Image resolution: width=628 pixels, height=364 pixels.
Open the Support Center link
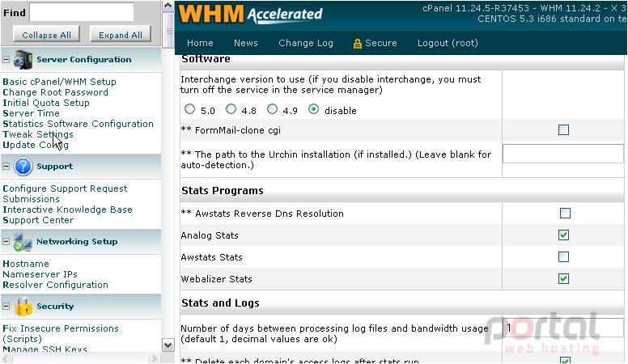[x=38, y=220]
